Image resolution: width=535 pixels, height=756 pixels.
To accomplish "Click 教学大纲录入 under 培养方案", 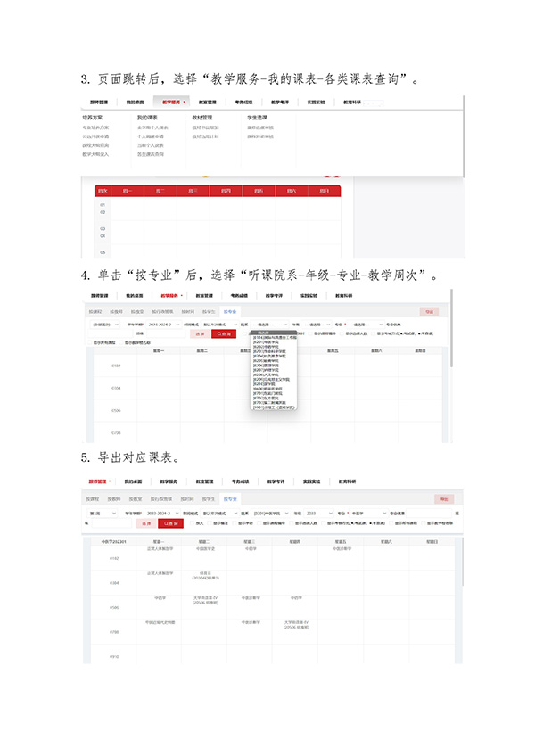I will (95, 154).
